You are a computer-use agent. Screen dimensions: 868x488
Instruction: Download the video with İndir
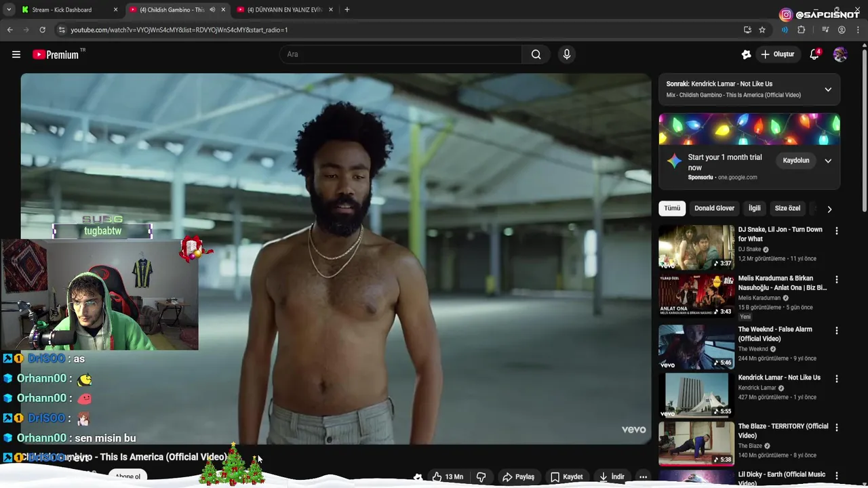pyautogui.click(x=611, y=476)
